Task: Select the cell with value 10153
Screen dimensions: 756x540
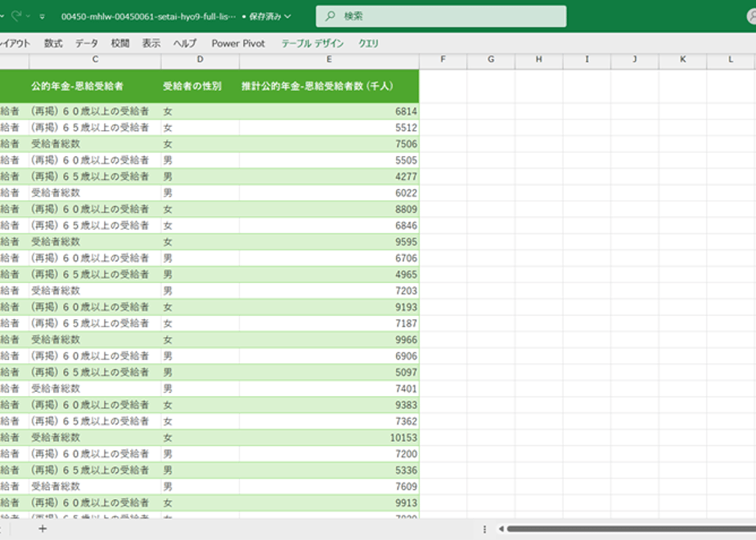Action: 329,438
